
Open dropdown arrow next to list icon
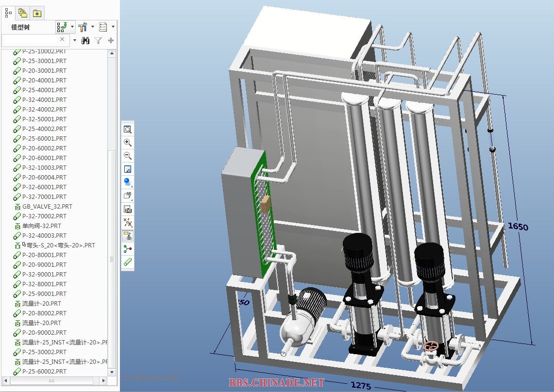(x=113, y=27)
